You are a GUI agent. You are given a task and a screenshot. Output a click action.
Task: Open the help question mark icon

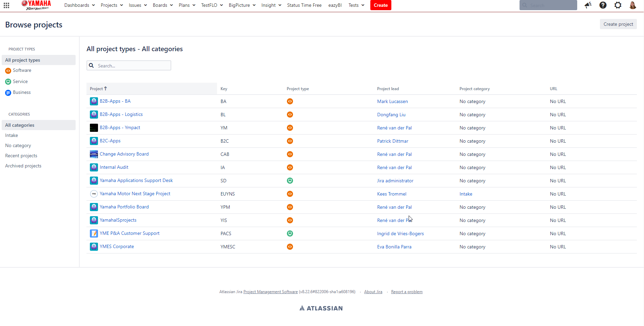[603, 5]
